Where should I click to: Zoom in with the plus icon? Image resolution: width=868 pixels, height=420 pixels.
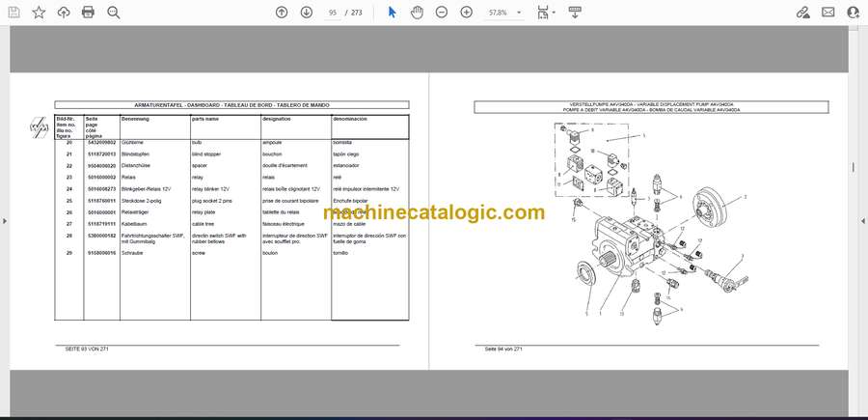467,13
